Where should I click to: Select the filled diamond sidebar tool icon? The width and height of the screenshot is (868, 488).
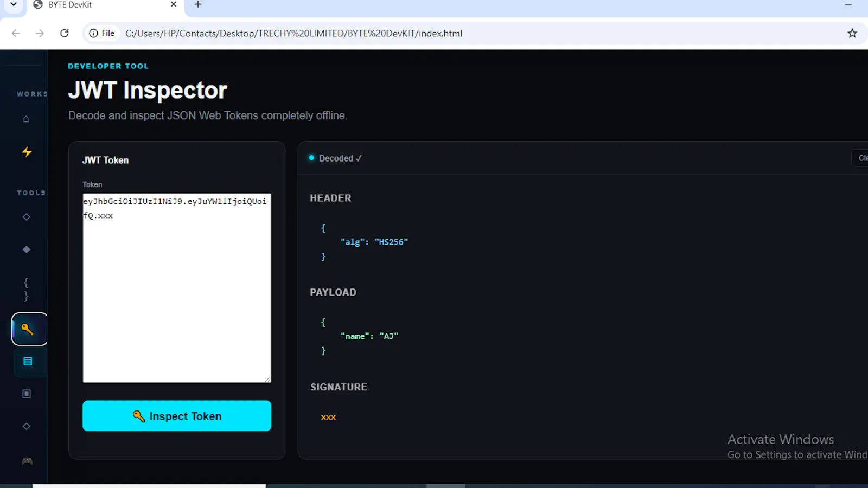pyautogui.click(x=26, y=249)
